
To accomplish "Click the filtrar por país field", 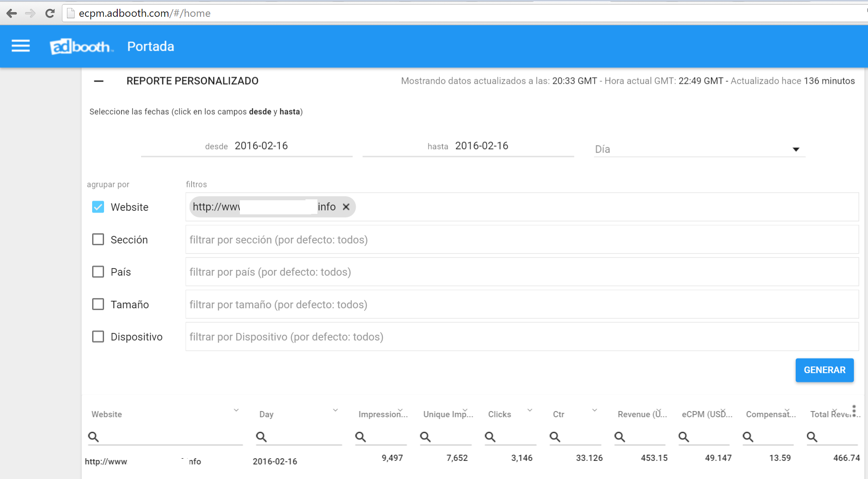I will (x=522, y=272).
